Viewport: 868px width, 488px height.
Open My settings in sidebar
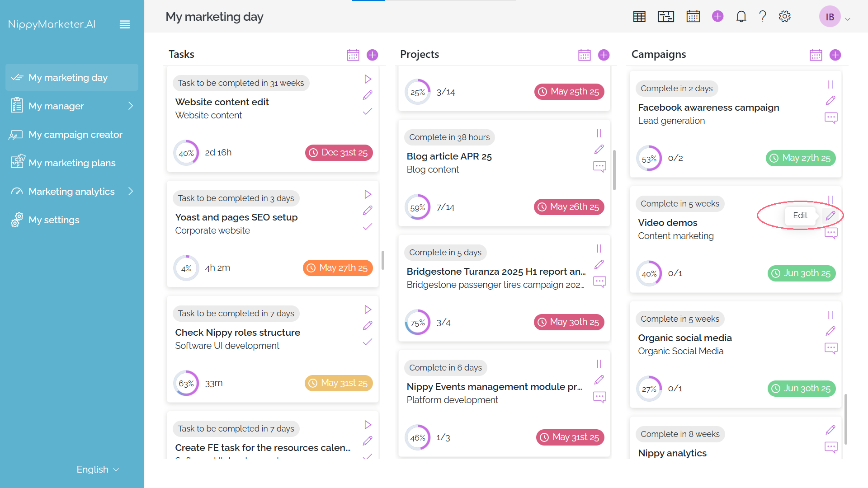click(x=72, y=220)
